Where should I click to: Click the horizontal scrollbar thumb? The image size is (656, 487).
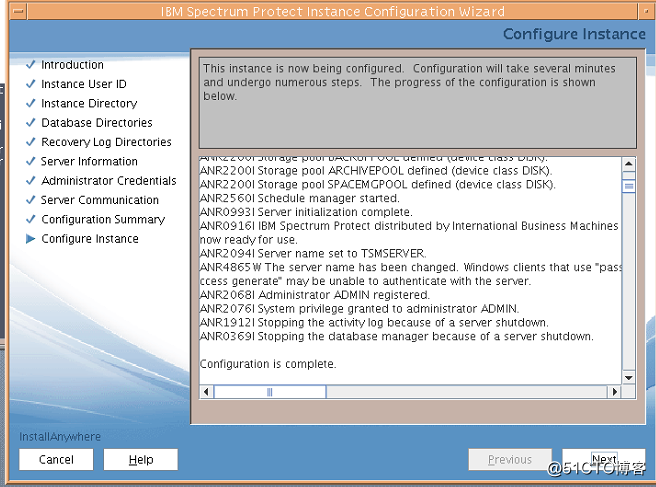click(x=270, y=392)
